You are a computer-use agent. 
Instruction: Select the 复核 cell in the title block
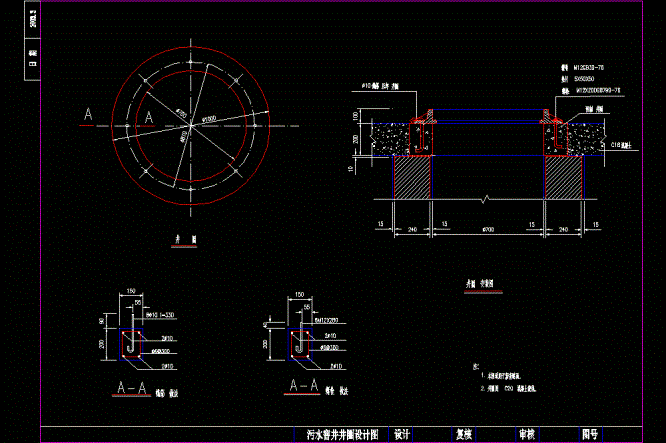point(464,435)
